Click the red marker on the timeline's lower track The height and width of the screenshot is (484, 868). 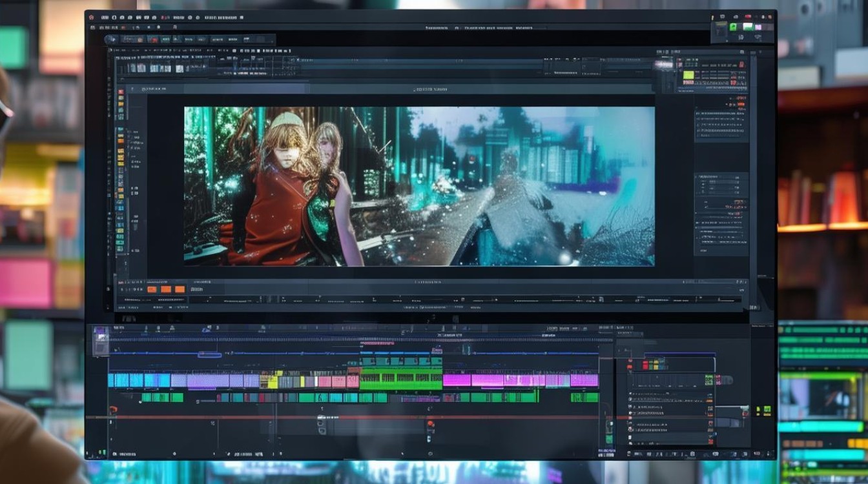tap(431, 423)
